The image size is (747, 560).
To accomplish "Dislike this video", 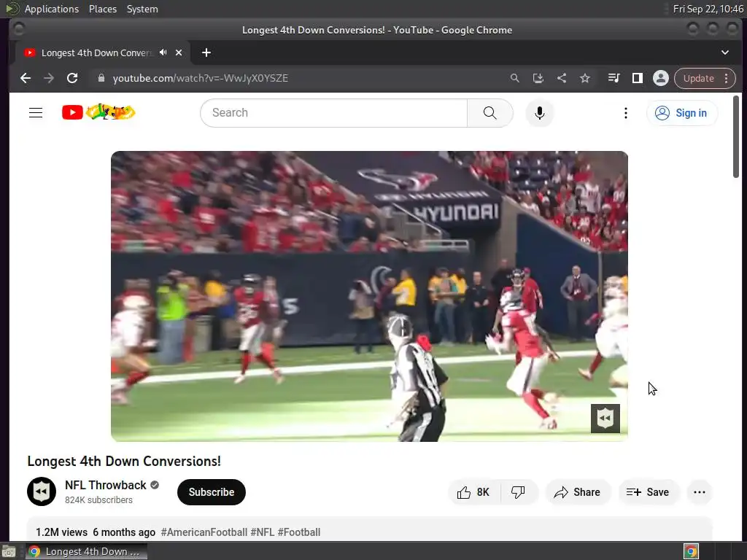I will (x=519, y=492).
